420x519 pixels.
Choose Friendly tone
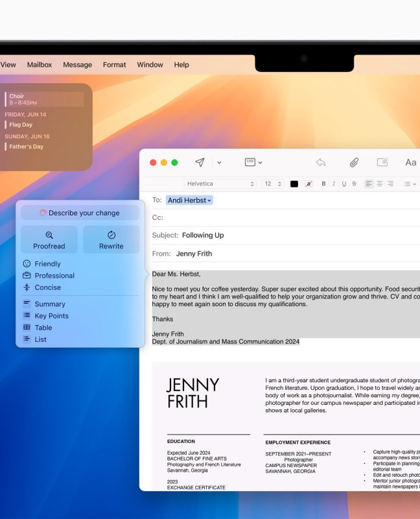pos(47,264)
